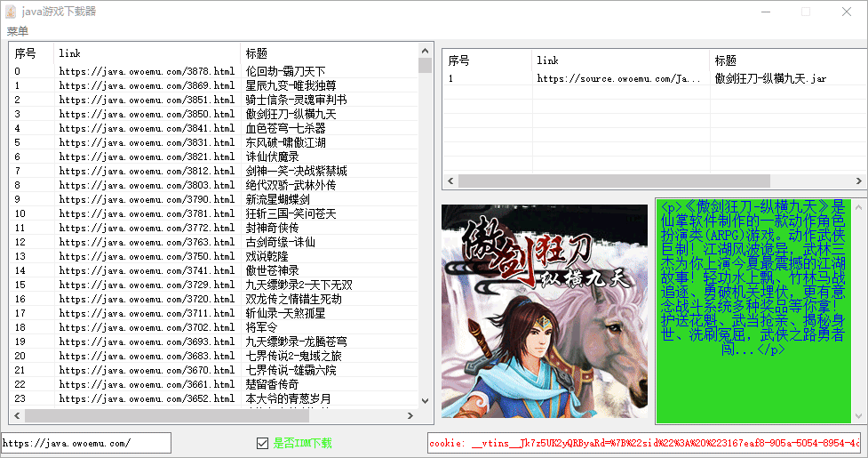Click the left list's 标题 column header

(x=330, y=53)
